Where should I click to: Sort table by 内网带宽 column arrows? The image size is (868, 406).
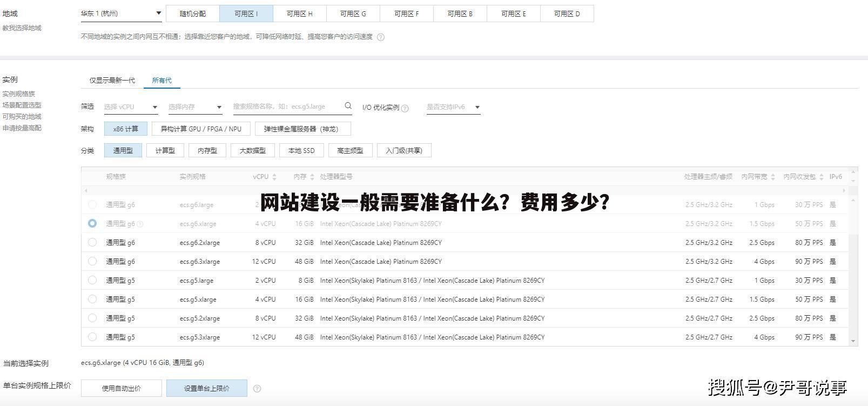[x=773, y=177]
